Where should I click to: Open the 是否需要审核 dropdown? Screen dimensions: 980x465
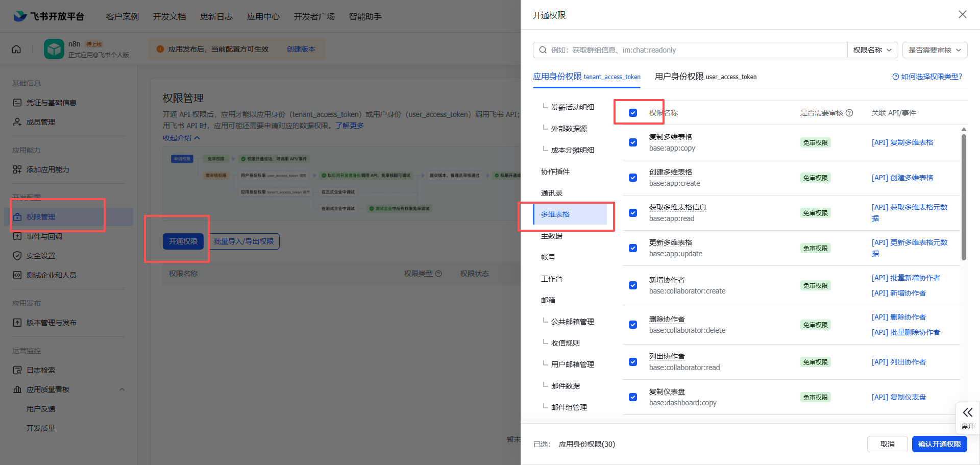coord(935,50)
